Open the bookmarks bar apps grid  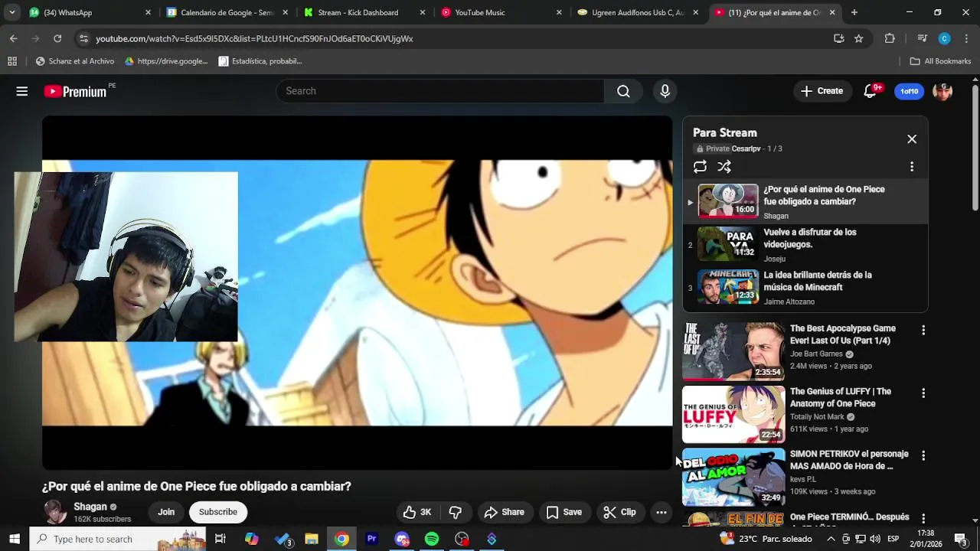[12, 61]
